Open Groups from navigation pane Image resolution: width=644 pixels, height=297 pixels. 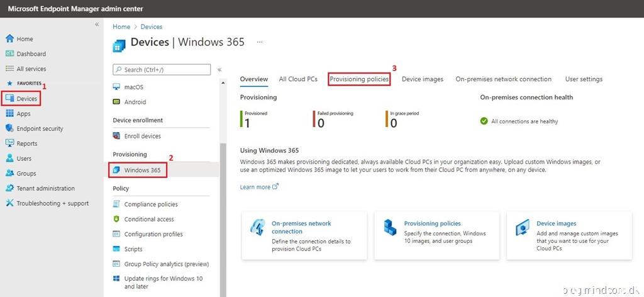tap(26, 174)
